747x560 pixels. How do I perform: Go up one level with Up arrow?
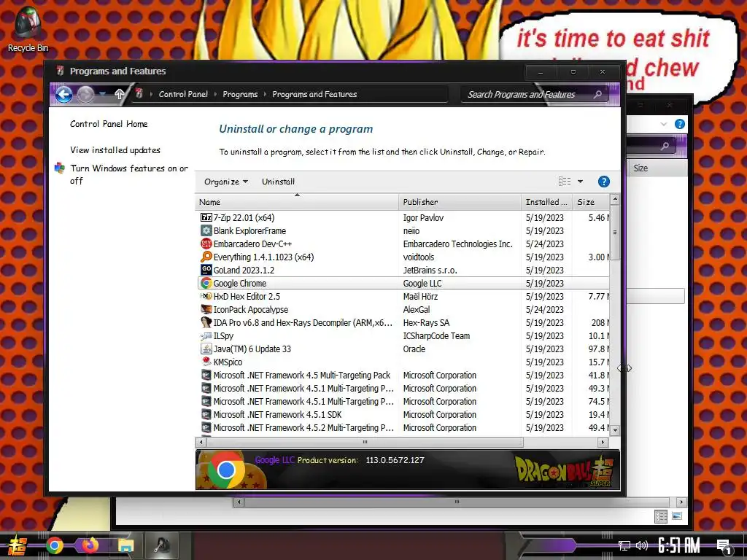coord(119,94)
